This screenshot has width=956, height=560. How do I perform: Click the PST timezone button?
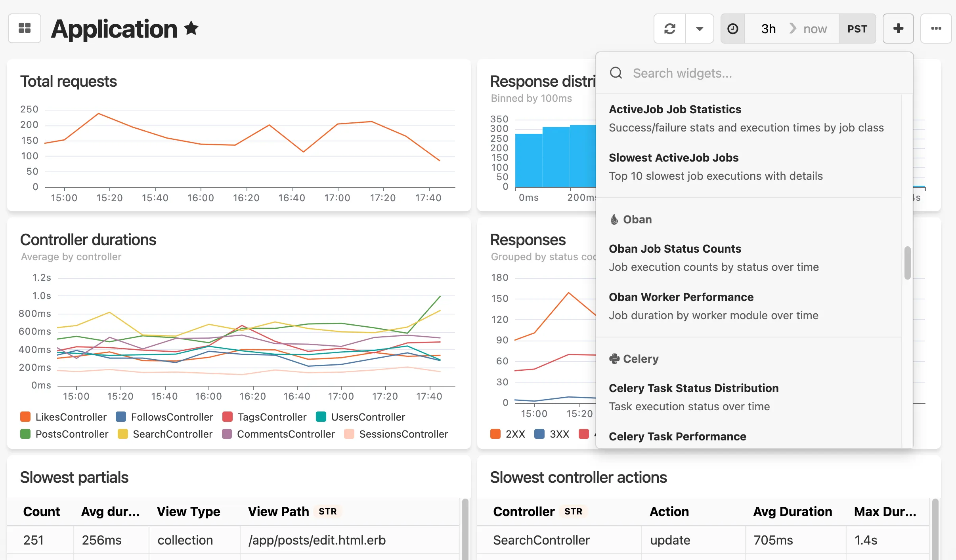[x=857, y=28]
